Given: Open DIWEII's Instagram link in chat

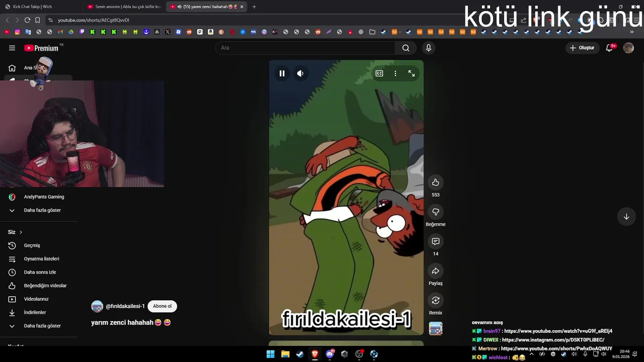Looking at the screenshot, I should point(552,340).
